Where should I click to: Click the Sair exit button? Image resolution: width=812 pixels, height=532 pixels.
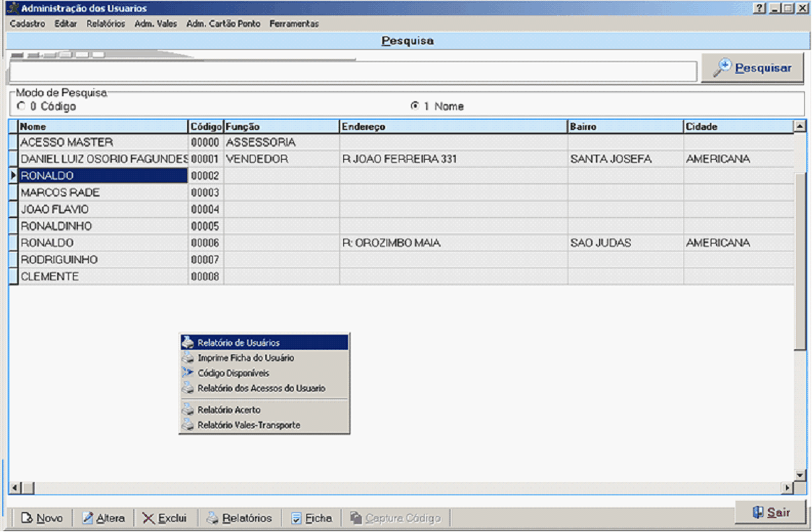point(770,512)
